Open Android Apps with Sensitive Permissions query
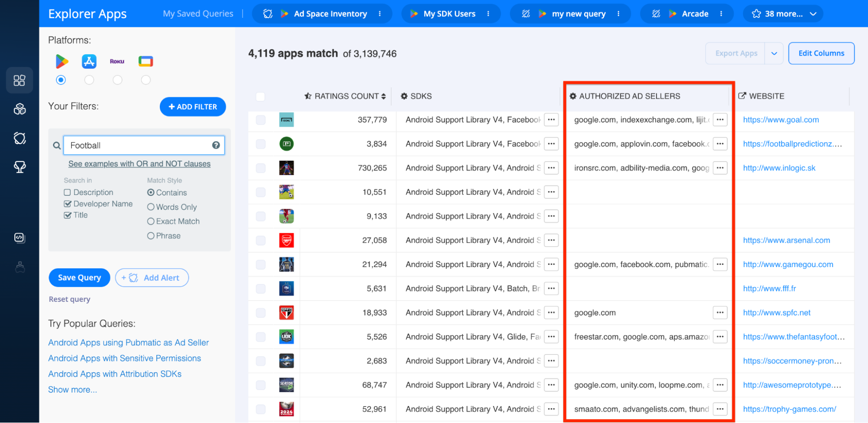Viewport: 868px width, 423px height. 125,358
